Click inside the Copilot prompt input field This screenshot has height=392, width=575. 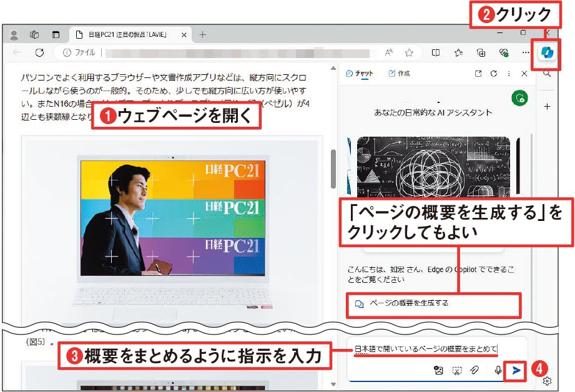point(437,351)
